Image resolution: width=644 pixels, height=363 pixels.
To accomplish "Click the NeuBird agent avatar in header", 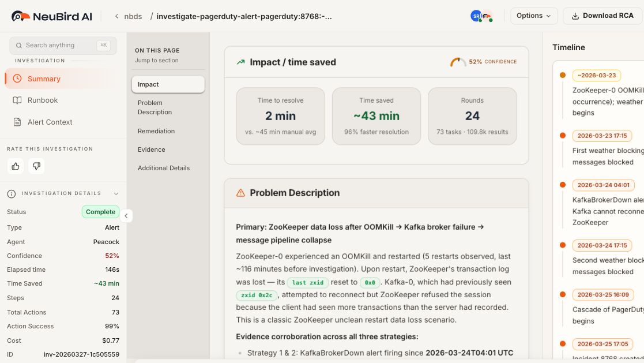I will 487,16.
